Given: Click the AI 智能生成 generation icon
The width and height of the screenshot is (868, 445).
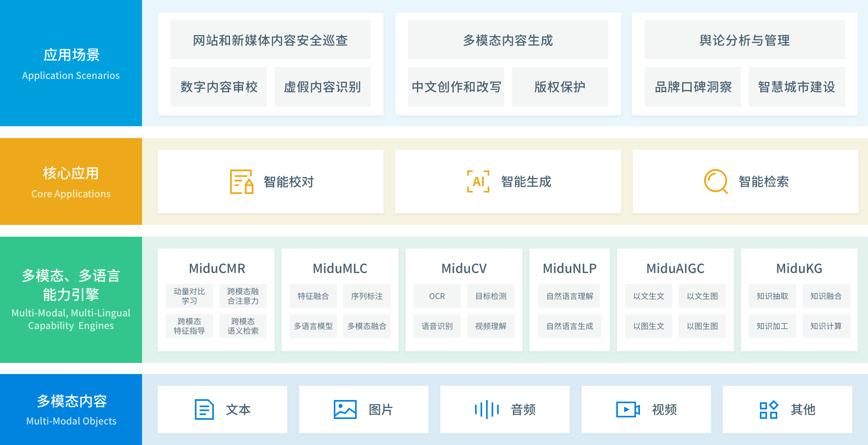Looking at the screenshot, I should (x=477, y=181).
